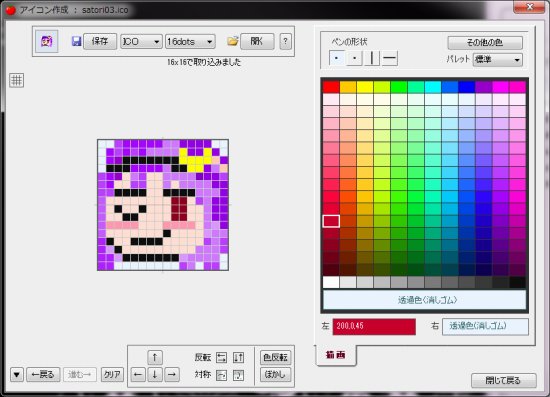Click the help question mark button
Image resolution: width=550 pixels, height=397 pixels.
click(x=286, y=41)
